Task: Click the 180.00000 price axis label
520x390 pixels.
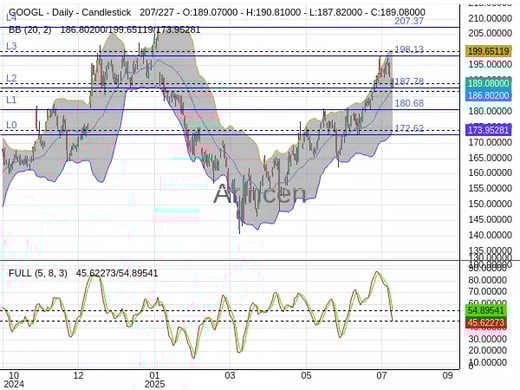Action: [x=490, y=111]
